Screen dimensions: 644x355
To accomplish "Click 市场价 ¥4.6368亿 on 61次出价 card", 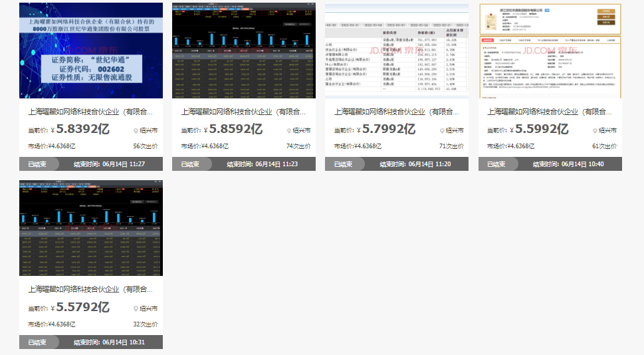I will click(x=511, y=146).
